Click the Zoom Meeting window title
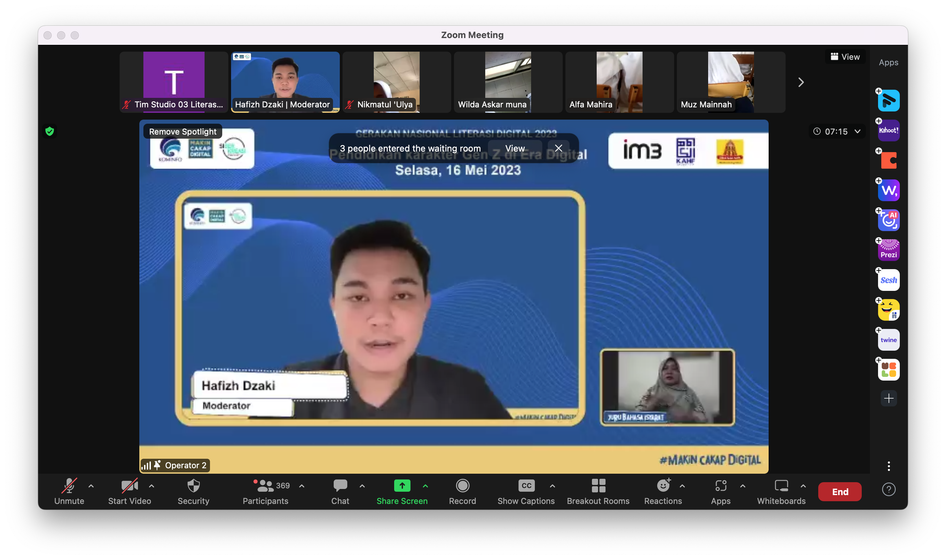The height and width of the screenshot is (560, 946). pos(472,35)
